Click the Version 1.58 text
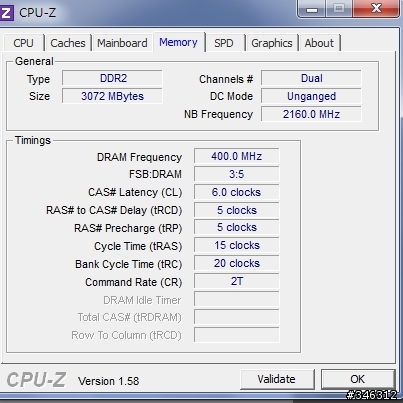The width and height of the screenshot is (403, 403). coord(109,381)
